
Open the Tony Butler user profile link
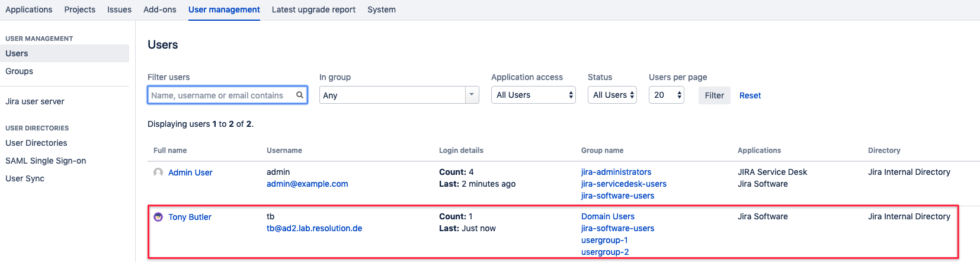coord(190,217)
